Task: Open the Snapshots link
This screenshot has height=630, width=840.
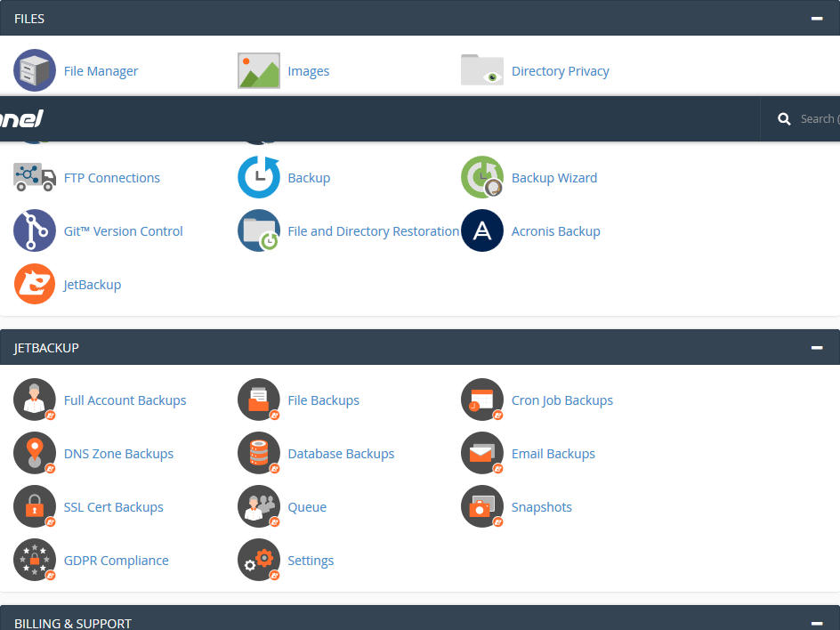Action: [x=542, y=507]
